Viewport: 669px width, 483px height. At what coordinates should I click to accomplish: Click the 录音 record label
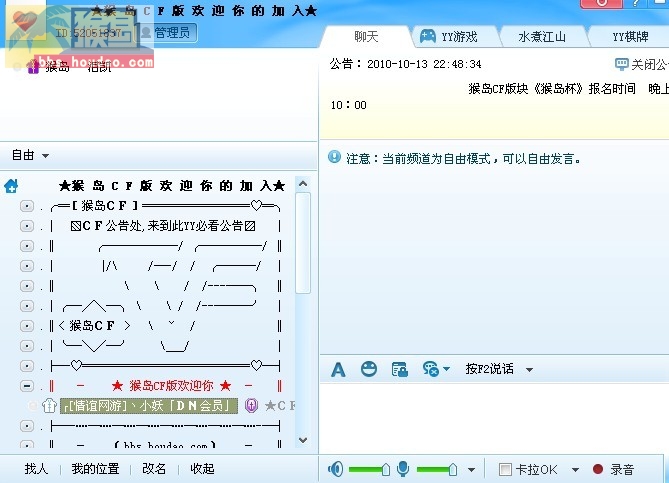click(x=622, y=469)
